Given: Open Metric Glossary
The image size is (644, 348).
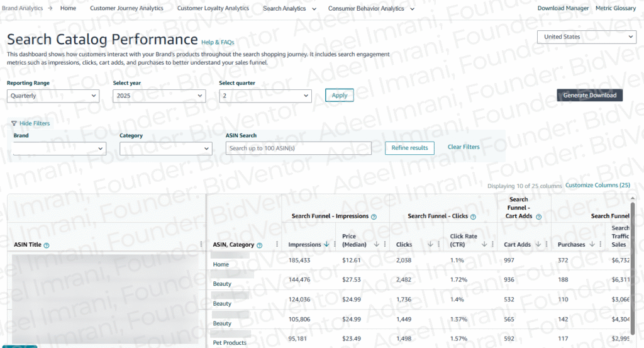Looking at the screenshot, I should (x=616, y=8).
